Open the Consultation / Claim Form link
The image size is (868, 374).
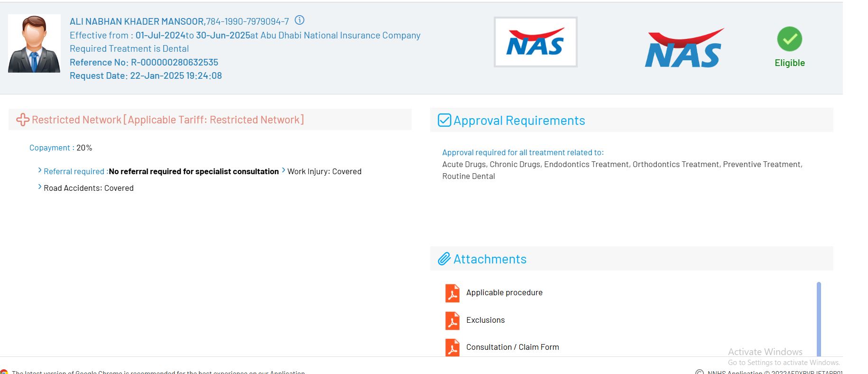click(x=512, y=347)
